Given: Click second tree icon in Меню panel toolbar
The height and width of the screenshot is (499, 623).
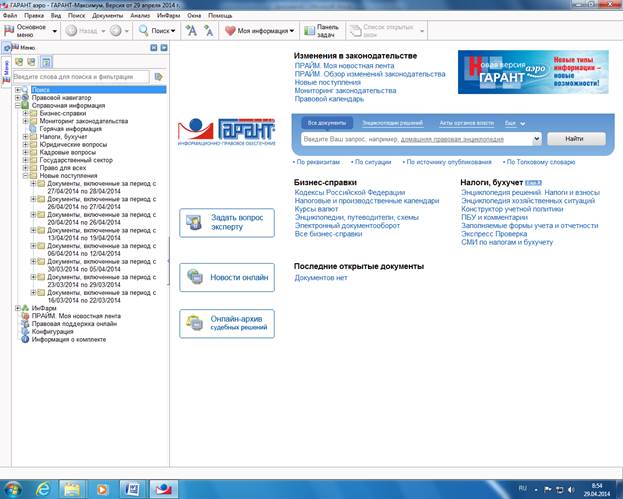Looking at the screenshot, I should coord(31,62).
